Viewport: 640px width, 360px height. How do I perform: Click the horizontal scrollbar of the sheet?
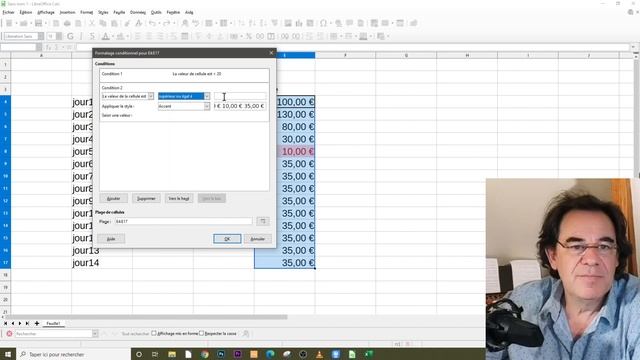click(147, 317)
